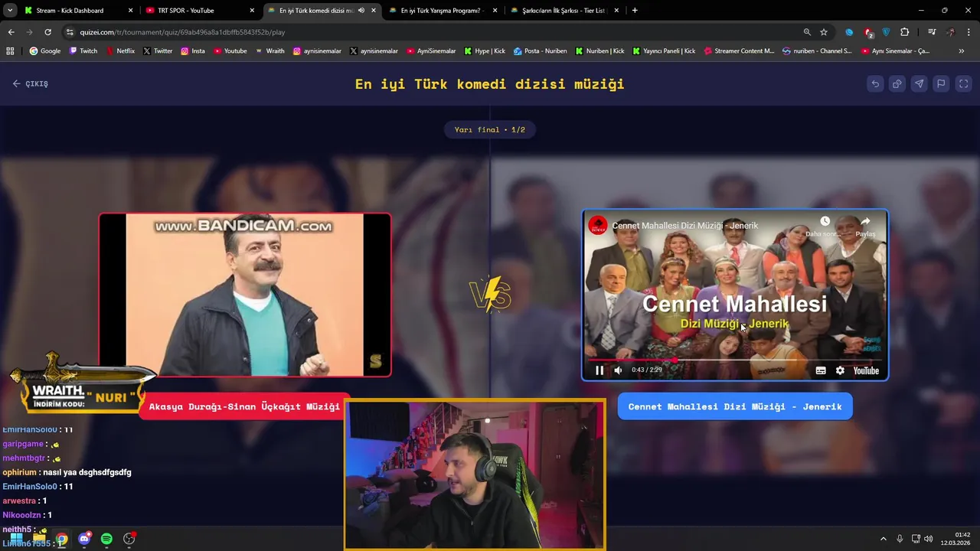Pause the Cennet Mahallesi YouTube video
This screenshot has height=551, width=980.
(x=599, y=370)
